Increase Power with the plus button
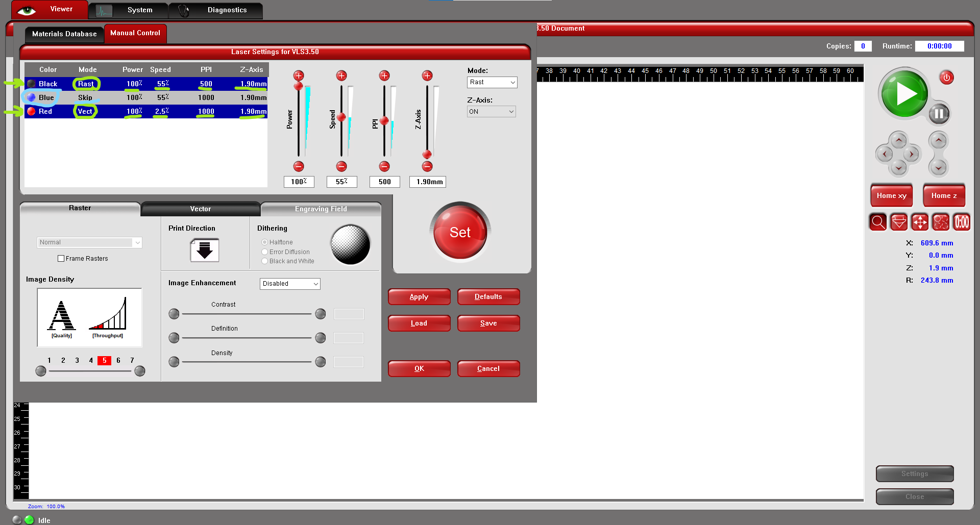Image resolution: width=980 pixels, height=525 pixels. pyautogui.click(x=299, y=76)
